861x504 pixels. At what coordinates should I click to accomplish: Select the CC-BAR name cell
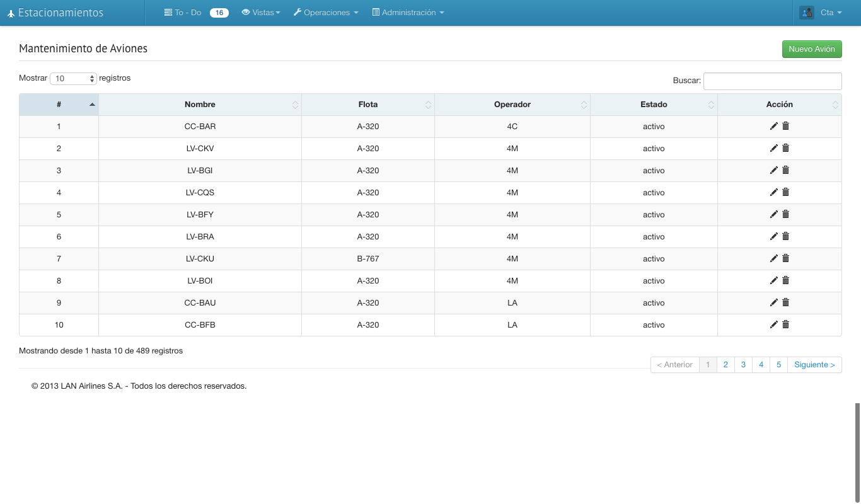[200, 127]
